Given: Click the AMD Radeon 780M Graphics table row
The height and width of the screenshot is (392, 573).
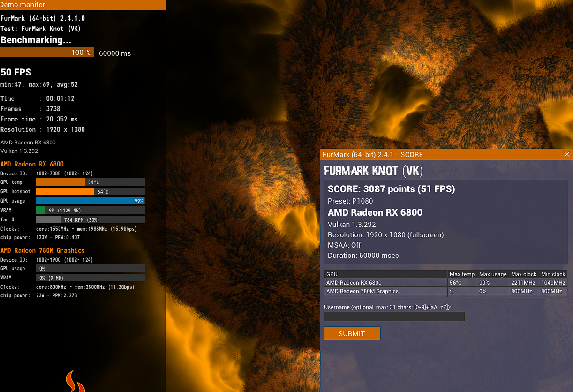Looking at the screenshot, I should click(446, 291).
